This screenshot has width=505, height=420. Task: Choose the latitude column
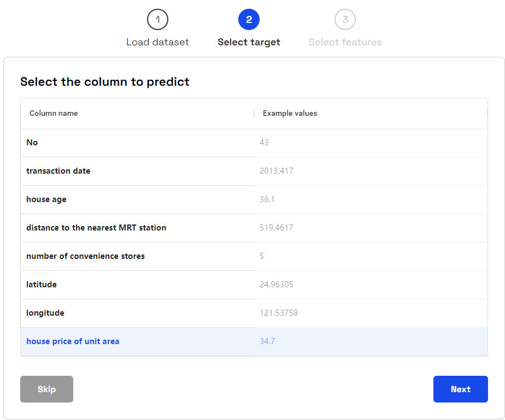(254, 285)
